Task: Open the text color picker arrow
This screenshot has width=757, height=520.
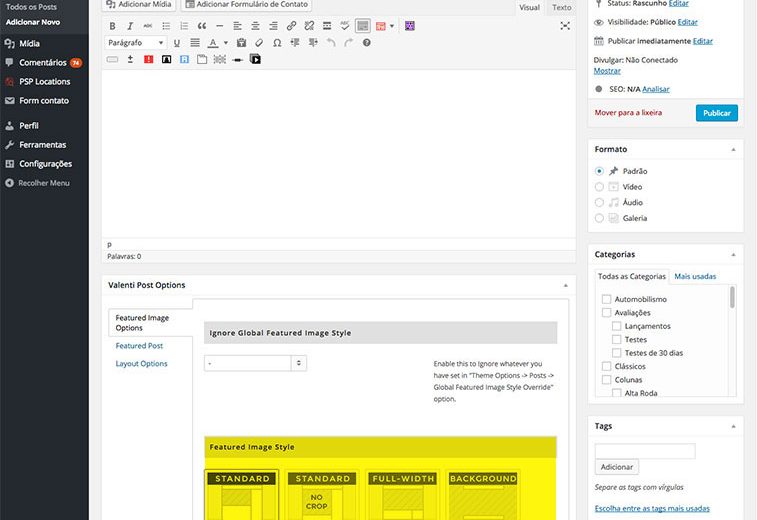Action: (x=226, y=43)
